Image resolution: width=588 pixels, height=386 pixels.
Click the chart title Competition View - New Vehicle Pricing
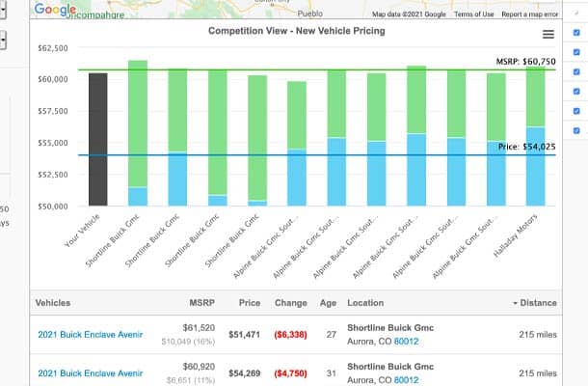(297, 31)
